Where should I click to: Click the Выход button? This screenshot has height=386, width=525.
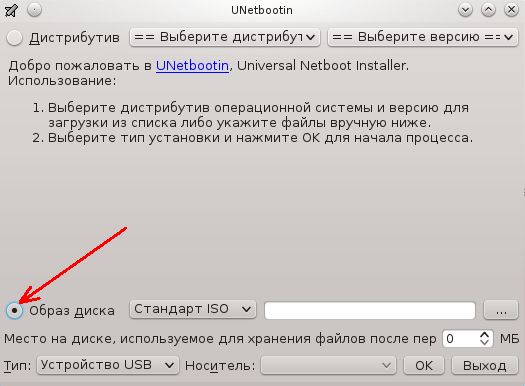click(484, 365)
